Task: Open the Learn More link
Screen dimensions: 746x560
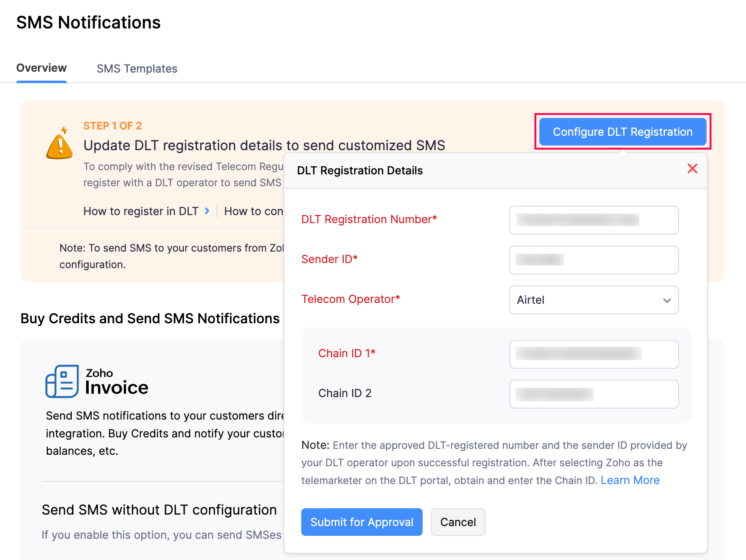Action: [630, 480]
